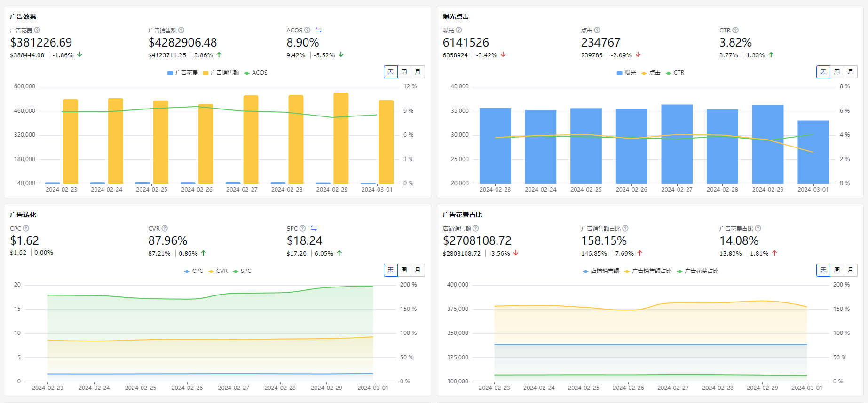This screenshot has width=868, height=403.
Task: Click the $2708108.72 store sales value
Action: [x=477, y=240]
